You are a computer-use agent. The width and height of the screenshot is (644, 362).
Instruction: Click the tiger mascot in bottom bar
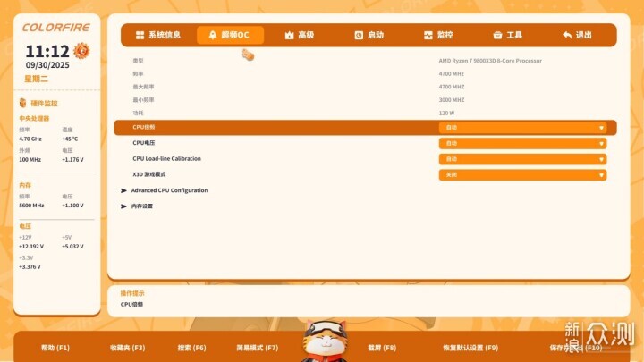coord(324,341)
